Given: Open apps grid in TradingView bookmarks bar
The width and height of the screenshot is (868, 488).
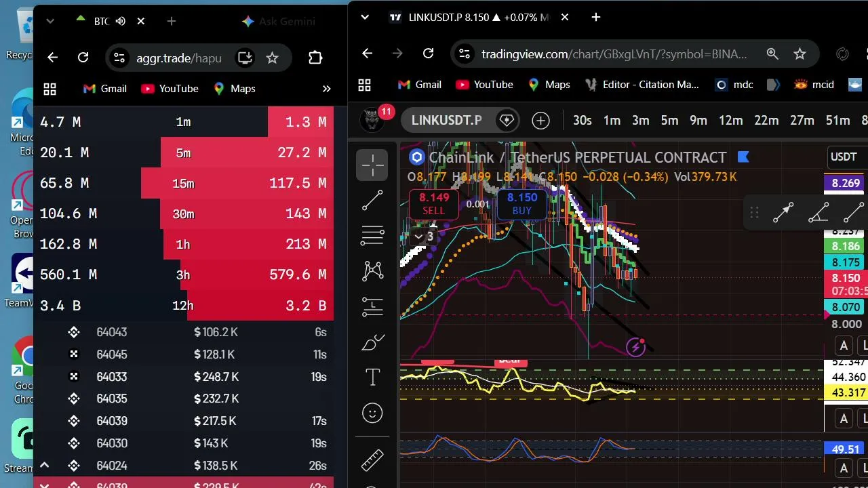Looking at the screenshot, I should coord(365,85).
